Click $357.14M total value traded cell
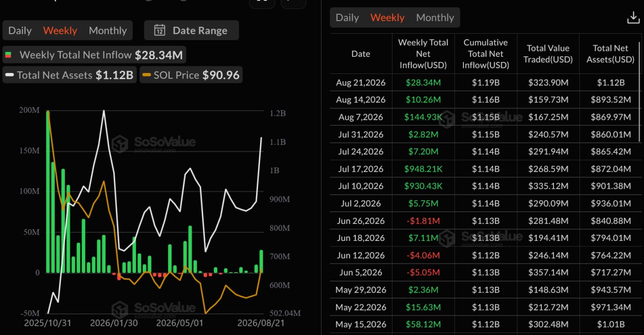 (x=548, y=272)
